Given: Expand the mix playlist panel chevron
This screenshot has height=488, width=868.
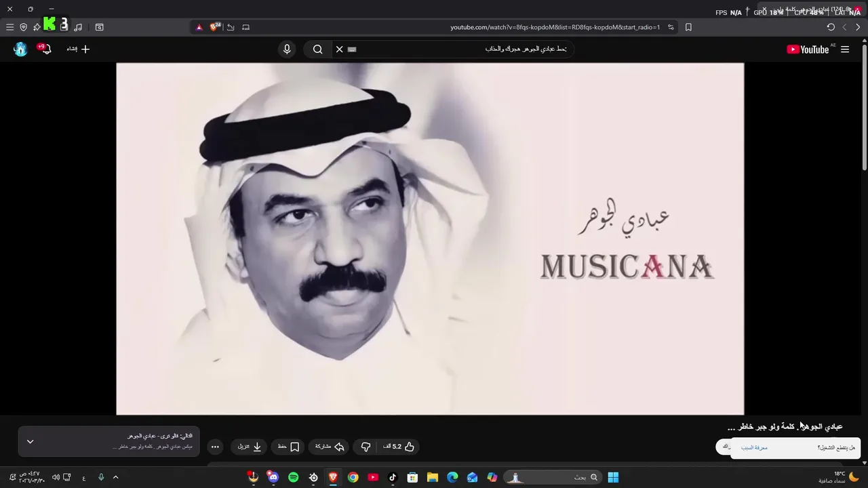Looking at the screenshot, I should click(x=30, y=441).
